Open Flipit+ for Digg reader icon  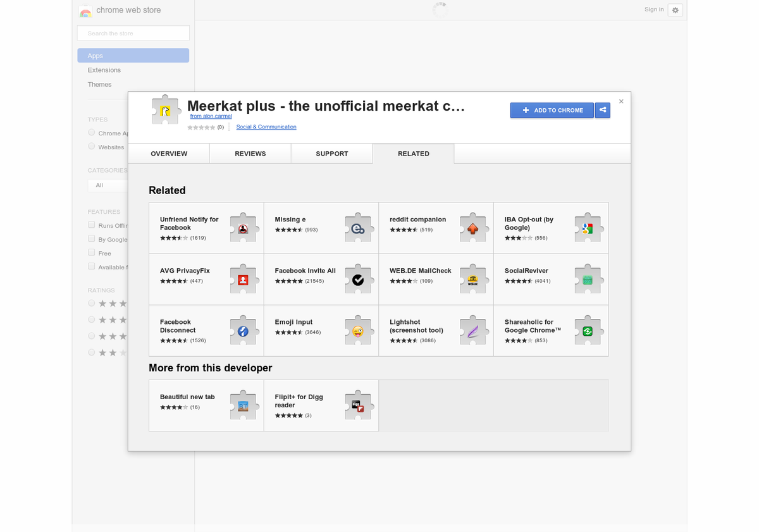[x=358, y=405]
